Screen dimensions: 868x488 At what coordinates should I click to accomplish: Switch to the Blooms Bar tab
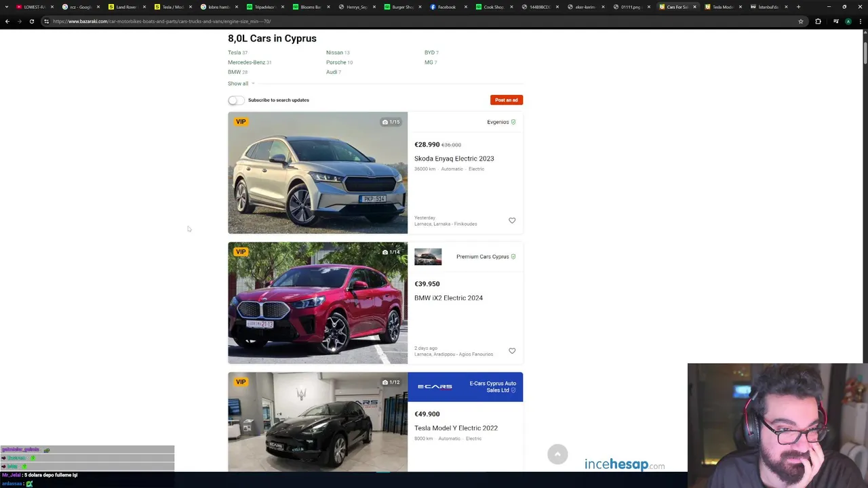pos(311,7)
